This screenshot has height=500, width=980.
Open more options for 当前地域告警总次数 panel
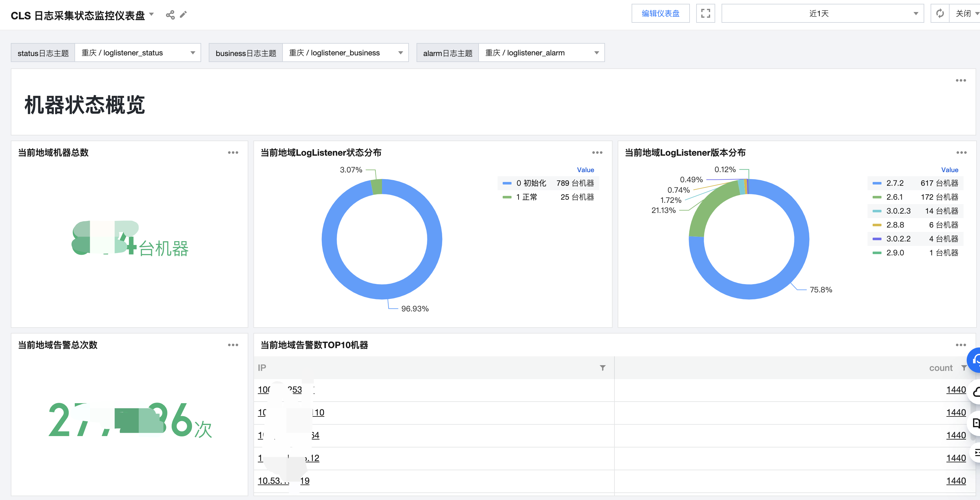click(x=233, y=345)
